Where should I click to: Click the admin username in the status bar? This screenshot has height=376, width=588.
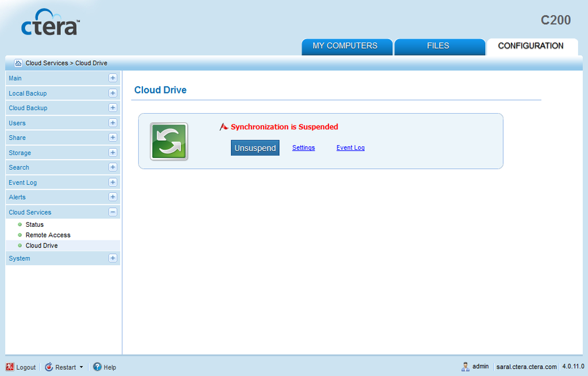pyautogui.click(x=481, y=366)
